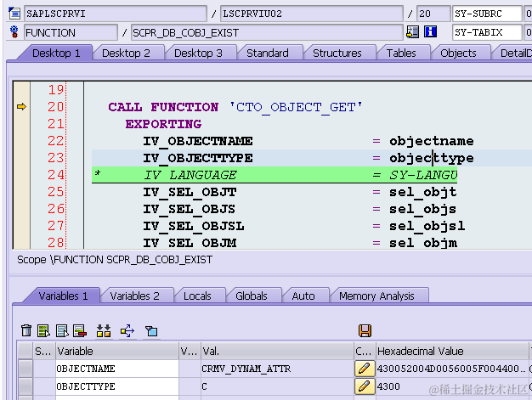Open the Globals tab
This screenshot has height=400, width=532.
pos(252,296)
